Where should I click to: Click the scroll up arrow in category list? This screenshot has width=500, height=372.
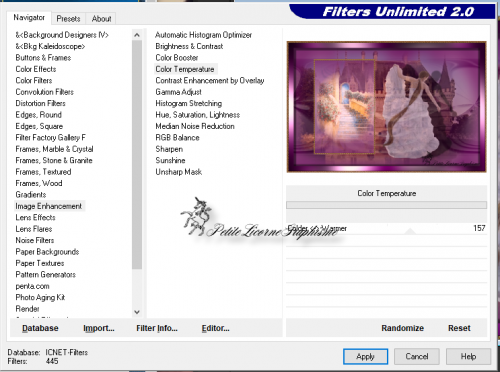pyautogui.click(x=137, y=35)
